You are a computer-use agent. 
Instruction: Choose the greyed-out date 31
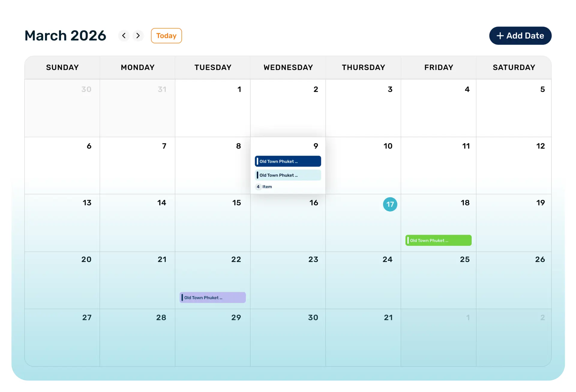pos(162,89)
